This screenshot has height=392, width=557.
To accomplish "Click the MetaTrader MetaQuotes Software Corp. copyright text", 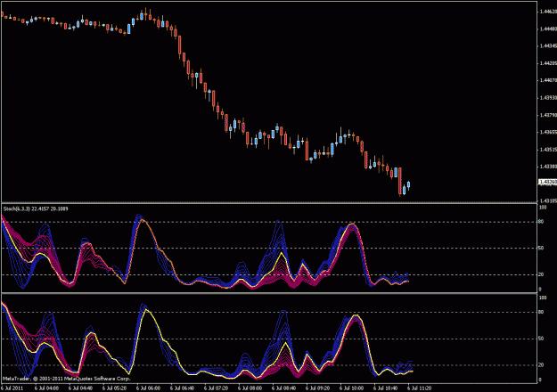I will 67,379.
